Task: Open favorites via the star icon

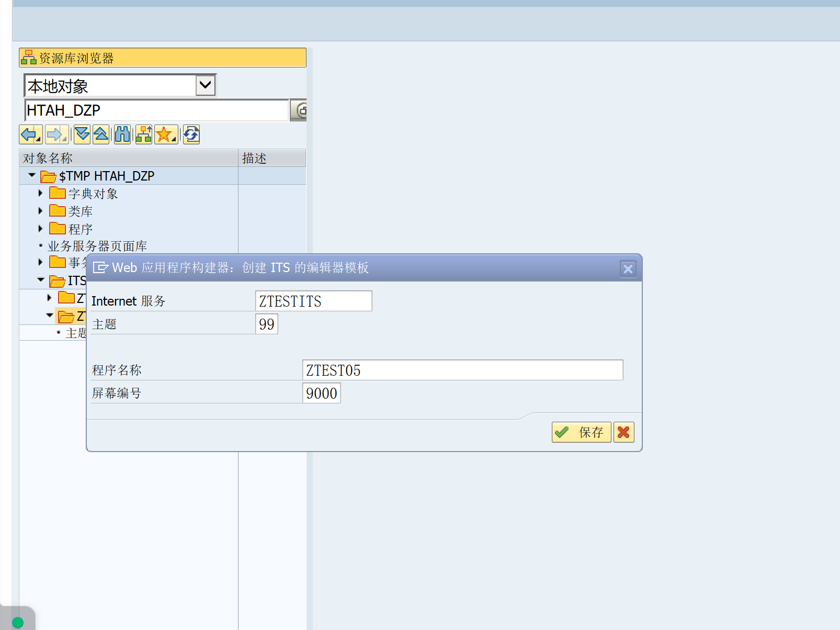Action: click(166, 134)
